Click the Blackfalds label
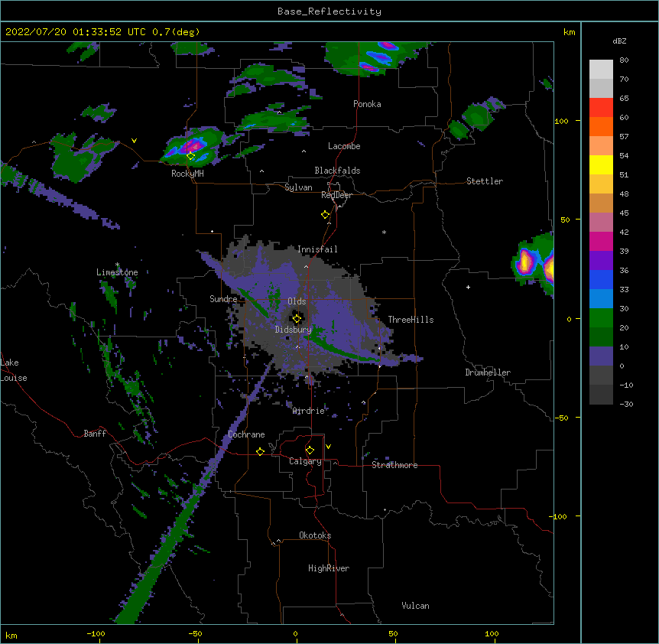659x644 pixels. (x=337, y=171)
